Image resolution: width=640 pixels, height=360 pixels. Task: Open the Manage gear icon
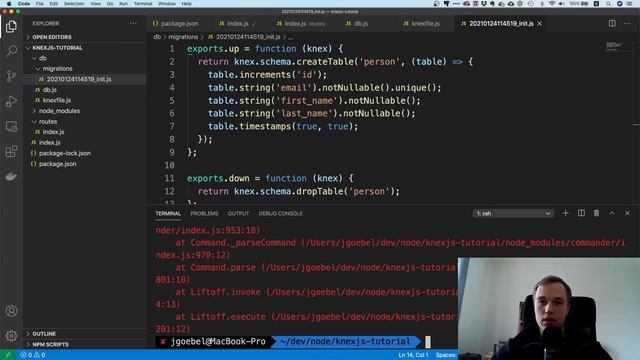click(11, 336)
